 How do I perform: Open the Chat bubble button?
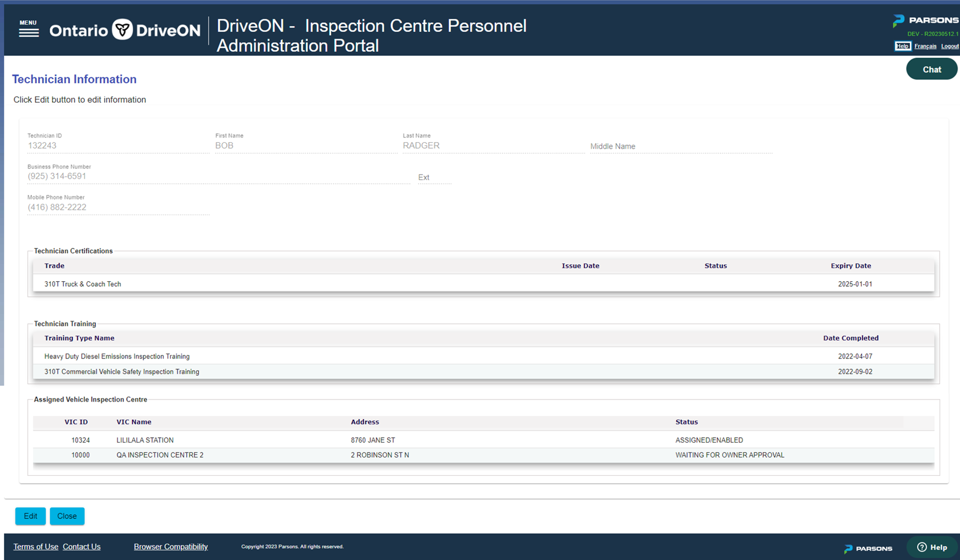[x=931, y=69]
